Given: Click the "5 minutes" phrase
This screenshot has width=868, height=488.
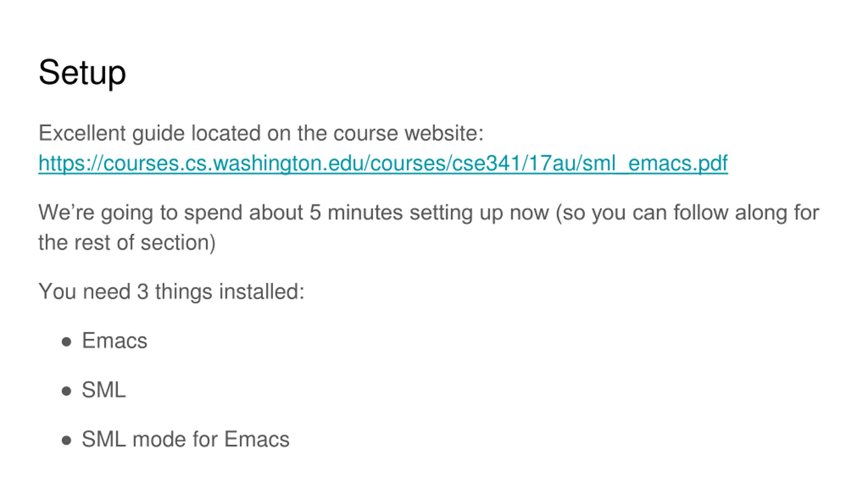Looking at the screenshot, I should click(356, 213).
